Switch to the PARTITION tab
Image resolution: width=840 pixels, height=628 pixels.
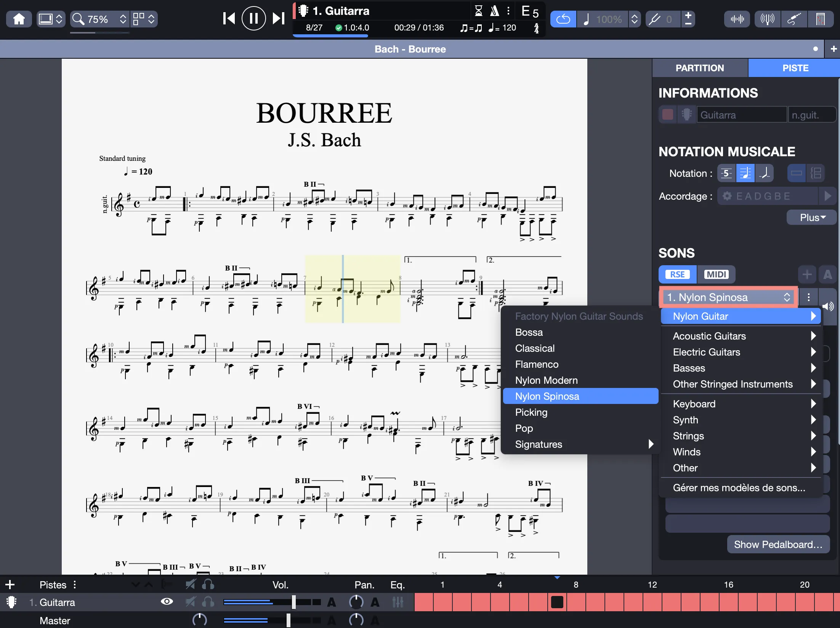click(x=700, y=68)
